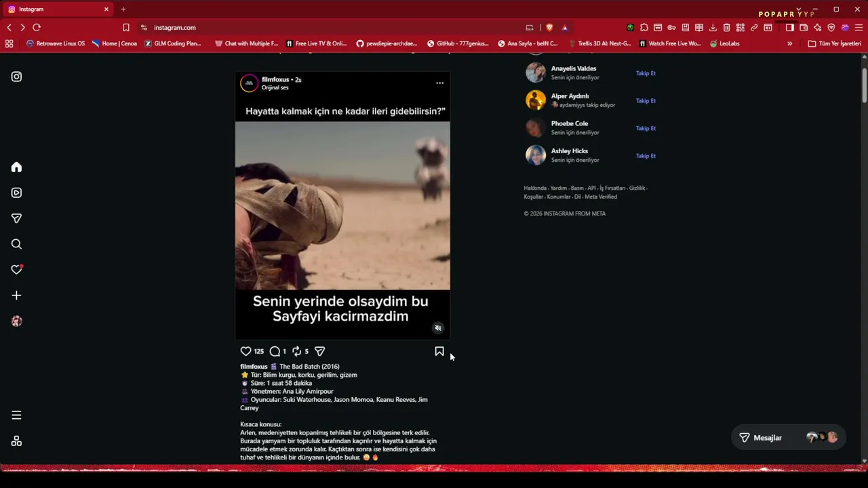Go forward using browser forward arrow

[x=22, y=28]
